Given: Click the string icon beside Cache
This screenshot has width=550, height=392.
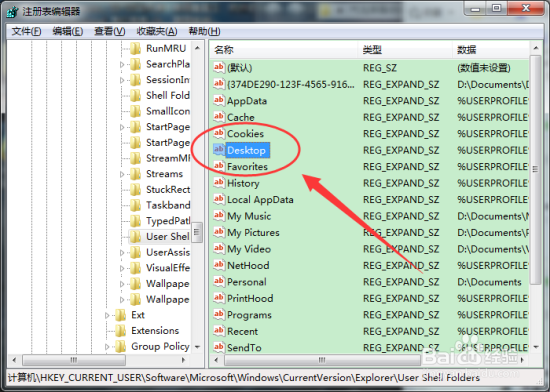Looking at the screenshot, I should click(x=219, y=117).
